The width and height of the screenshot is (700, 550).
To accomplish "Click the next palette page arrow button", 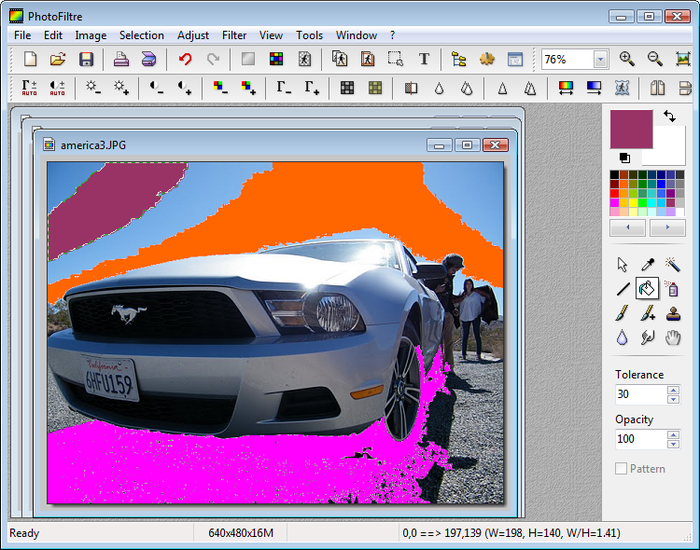I will point(667,228).
